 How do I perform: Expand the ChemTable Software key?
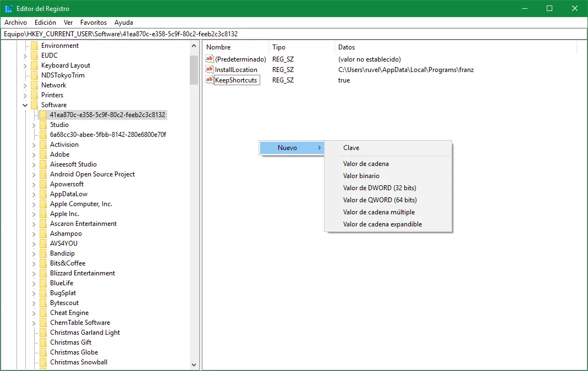(x=34, y=323)
